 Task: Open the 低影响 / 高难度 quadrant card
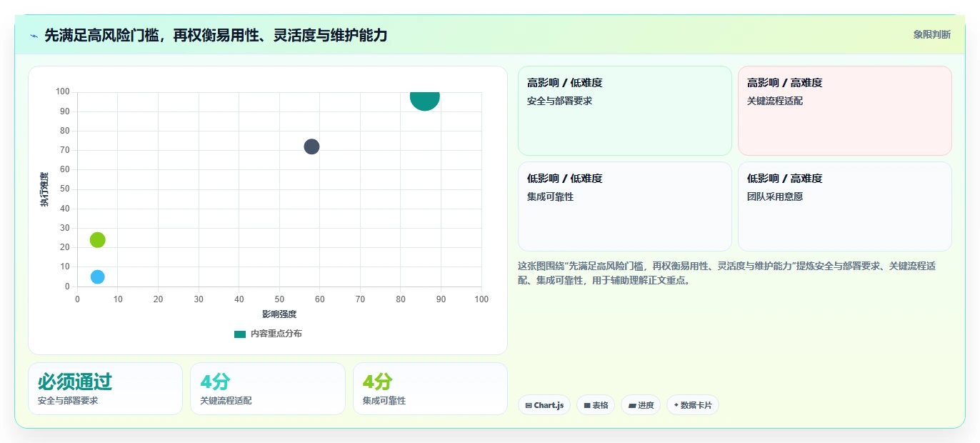pyautogui.click(x=845, y=206)
